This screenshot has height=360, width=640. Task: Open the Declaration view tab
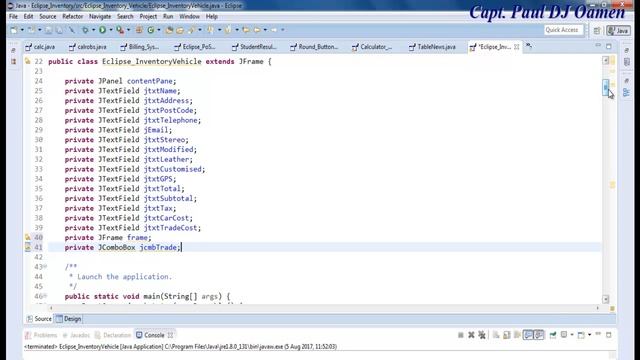click(x=113, y=335)
